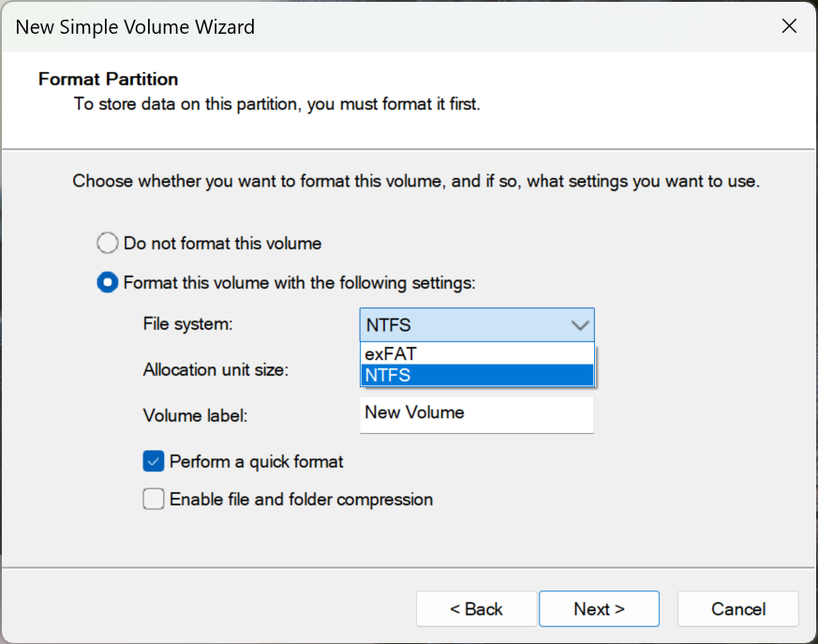This screenshot has width=818, height=644.
Task: Proceed with the 'Next >' button
Action: pyautogui.click(x=599, y=609)
